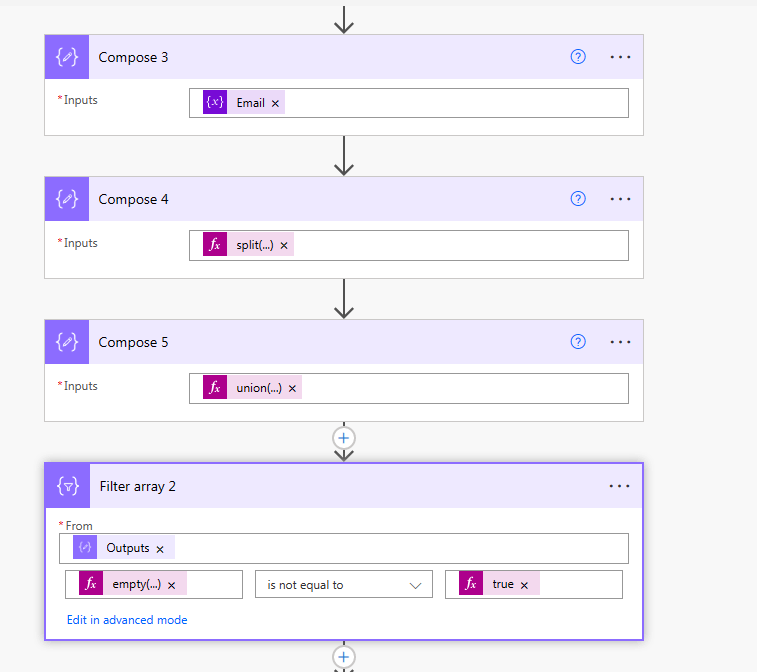
Task: Click the Compose 4 action icon
Action: coord(67,199)
